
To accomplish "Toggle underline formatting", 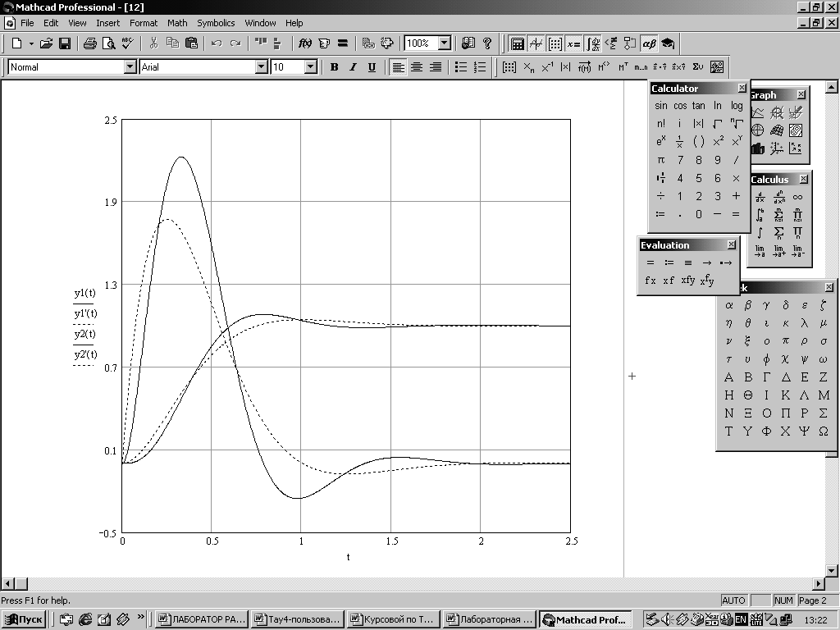I will pos(372,67).
